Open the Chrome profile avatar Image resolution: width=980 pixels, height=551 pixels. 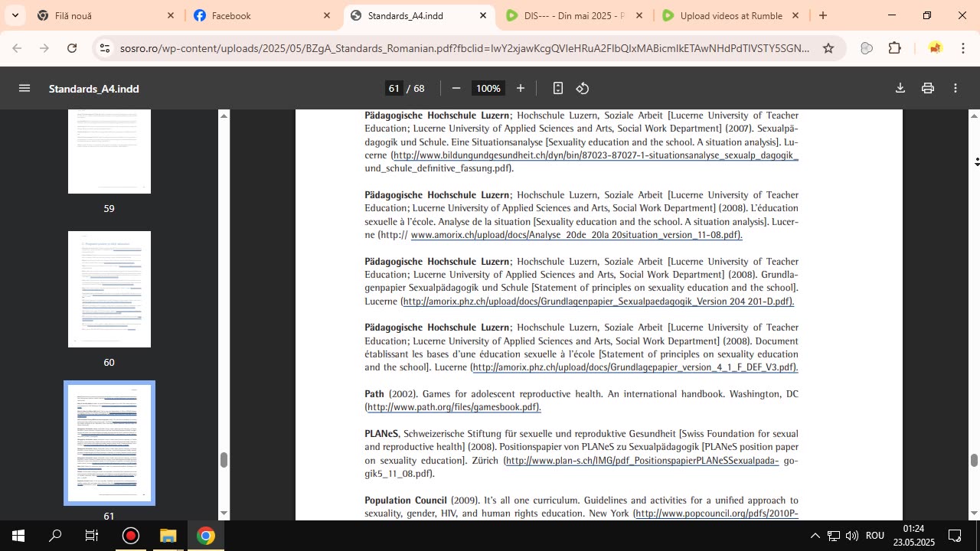coord(935,48)
